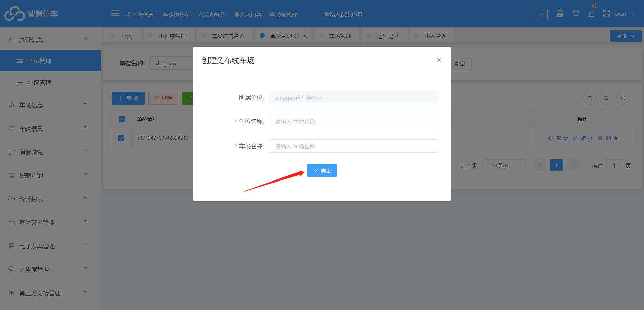Select 小区管理 in the sidebar
644x310 pixels.
50,83
